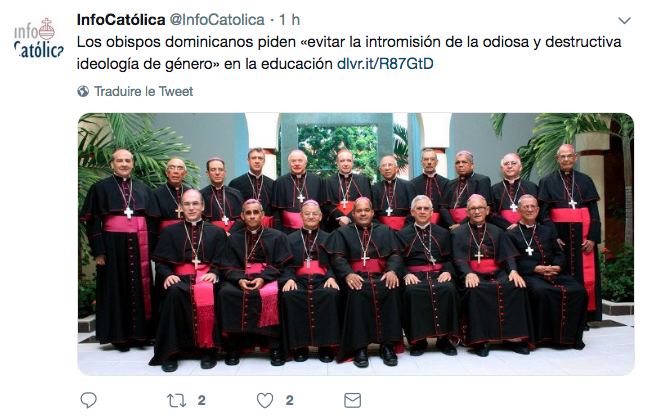Click the red cross emblem in the avatar logo
646x418 pixels.
tap(47, 29)
